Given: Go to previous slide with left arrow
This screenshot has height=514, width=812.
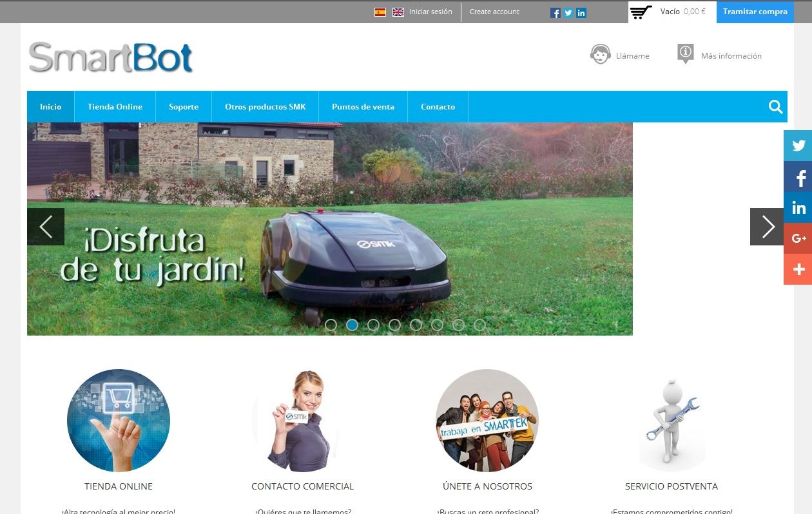Looking at the screenshot, I should pyautogui.click(x=46, y=227).
